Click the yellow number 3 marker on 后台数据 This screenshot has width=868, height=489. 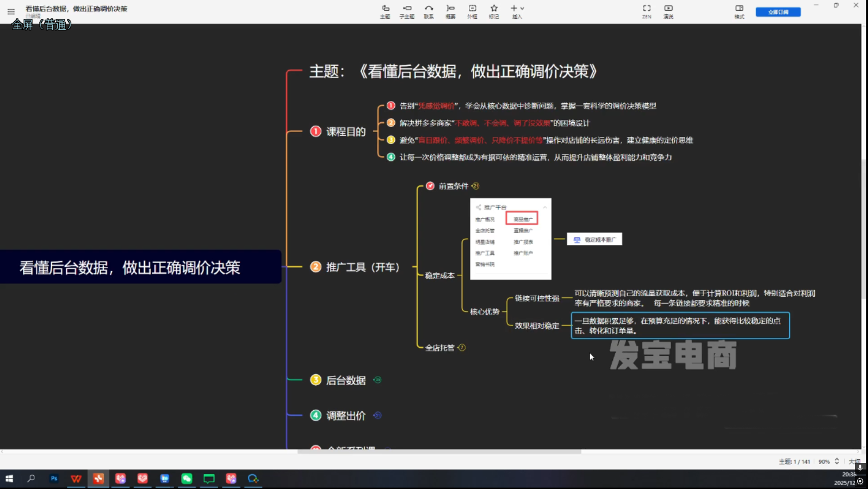pyautogui.click(x=315, y=380)
